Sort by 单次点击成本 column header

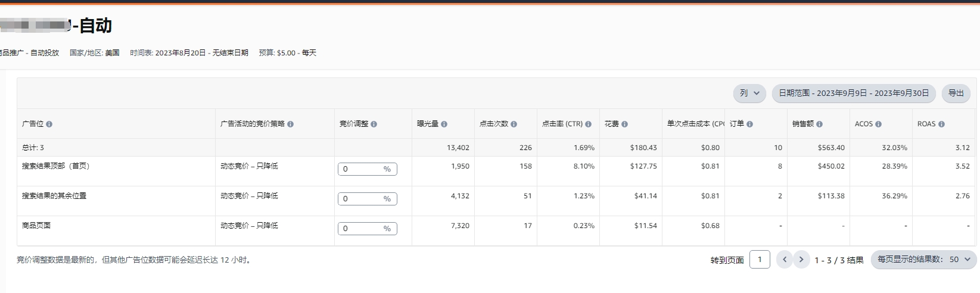pos(695,124)
